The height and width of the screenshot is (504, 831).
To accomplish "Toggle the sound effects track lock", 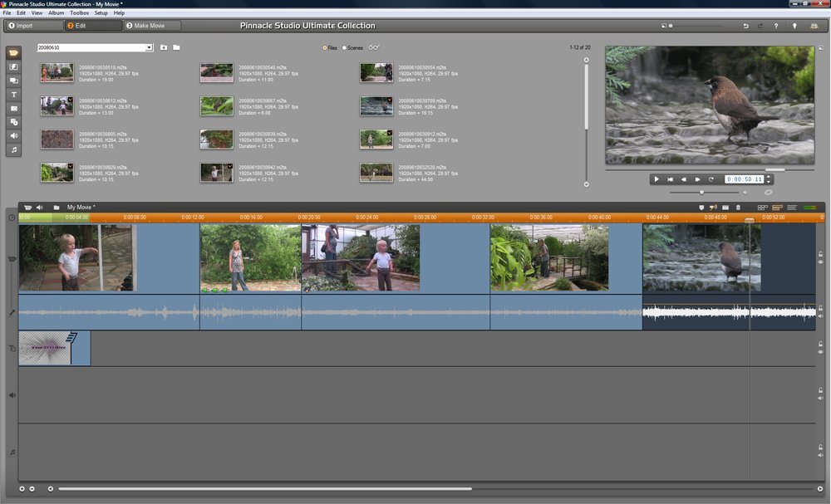I will tap(820, 390).
